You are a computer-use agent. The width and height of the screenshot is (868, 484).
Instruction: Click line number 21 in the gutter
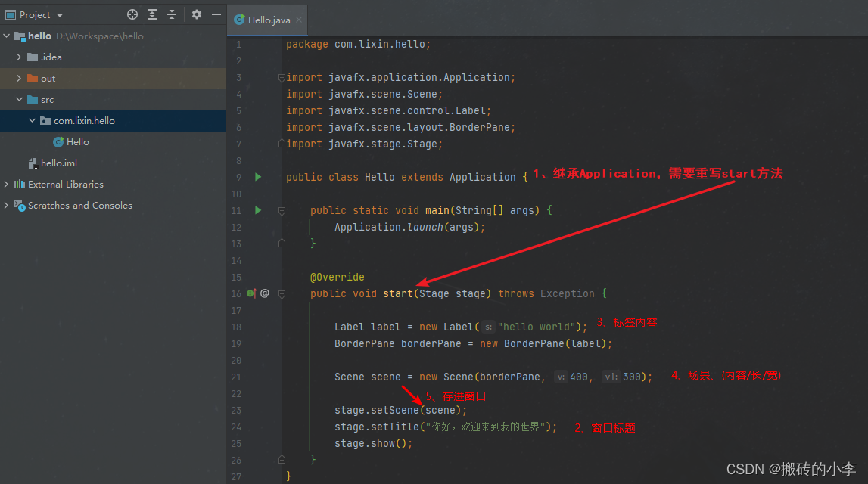[x=236, y=377]
